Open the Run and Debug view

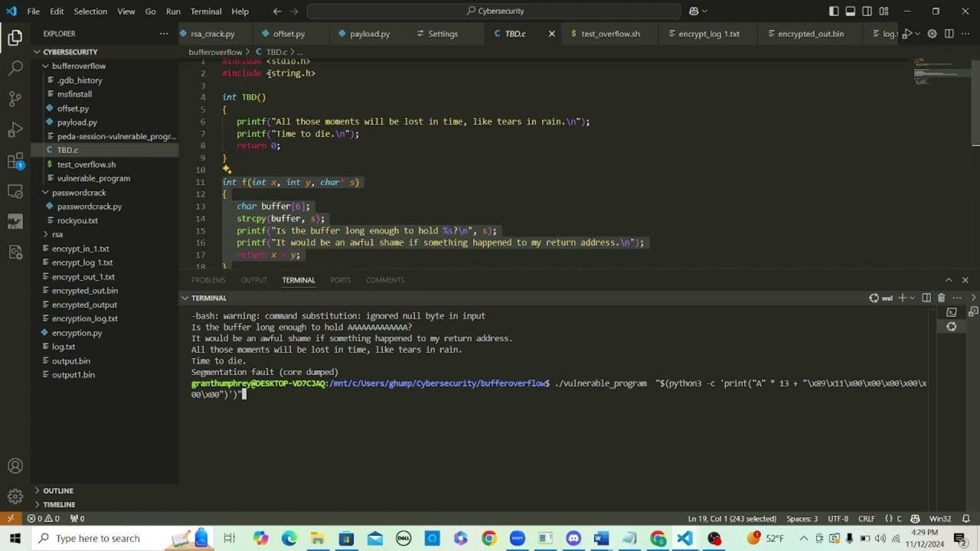(x=15, y=129)
